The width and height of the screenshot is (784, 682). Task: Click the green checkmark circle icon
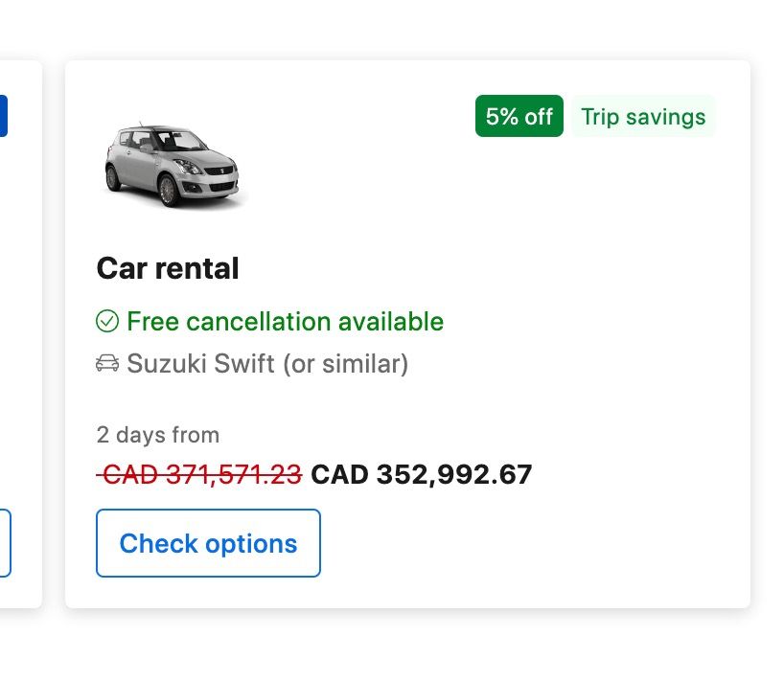click(x=107, y=322)
